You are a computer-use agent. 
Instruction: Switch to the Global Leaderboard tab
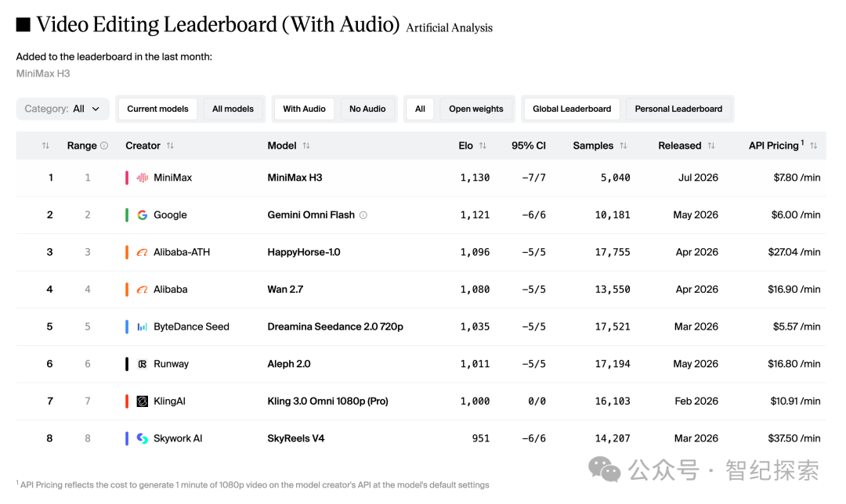572,109
